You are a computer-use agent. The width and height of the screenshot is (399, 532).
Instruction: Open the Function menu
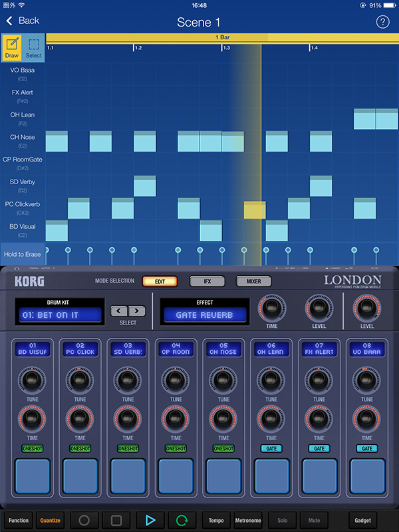(19, 520)
